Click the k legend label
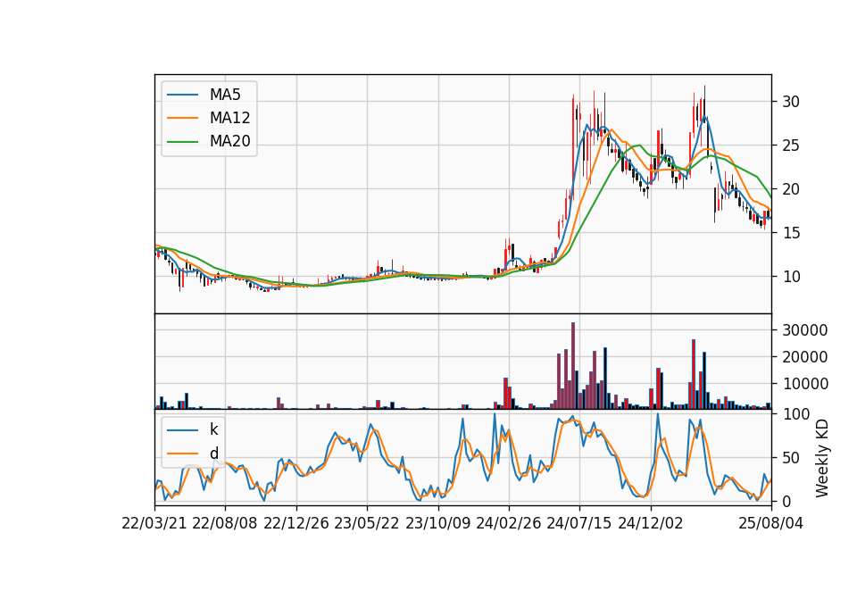Viewport: 857px width, 616px height. pos(213,429)
